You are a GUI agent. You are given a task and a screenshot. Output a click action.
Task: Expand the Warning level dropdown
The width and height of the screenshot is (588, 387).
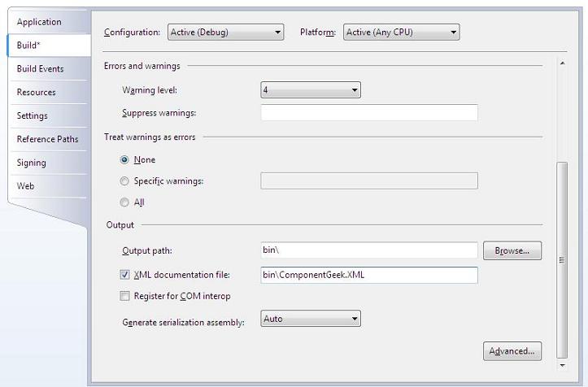point(311,90)
